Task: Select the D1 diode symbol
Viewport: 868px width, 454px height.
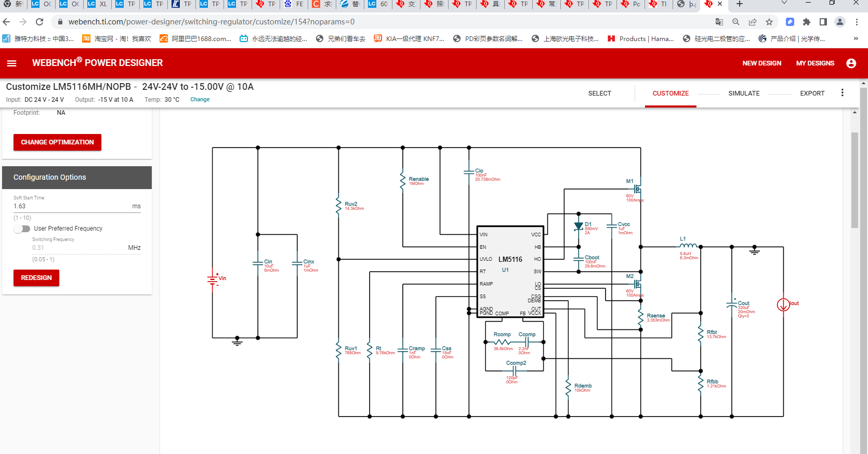Action: [x=578, y=226]
